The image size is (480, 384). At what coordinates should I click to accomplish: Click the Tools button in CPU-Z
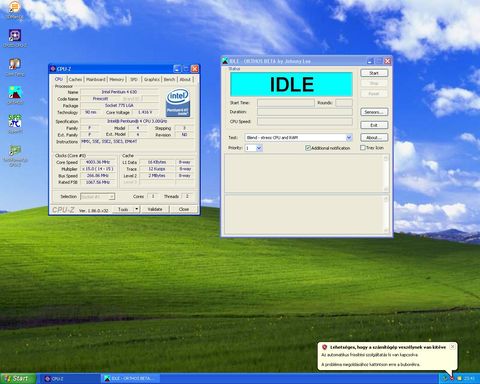point(123,209)
